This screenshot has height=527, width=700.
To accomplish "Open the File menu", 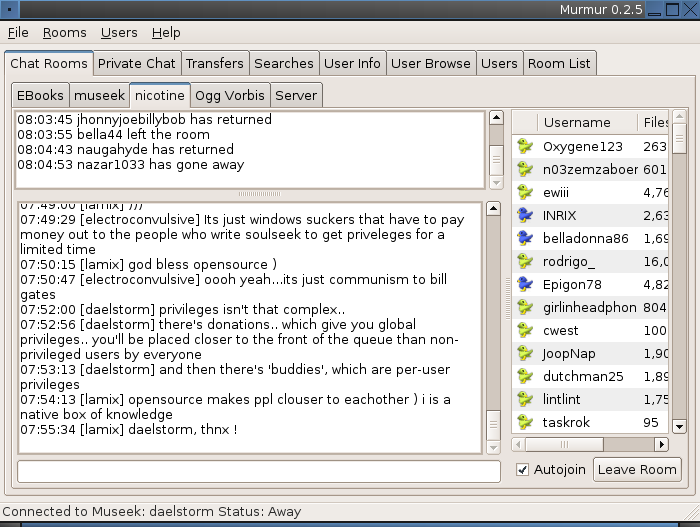I will (x=18, y=33).
